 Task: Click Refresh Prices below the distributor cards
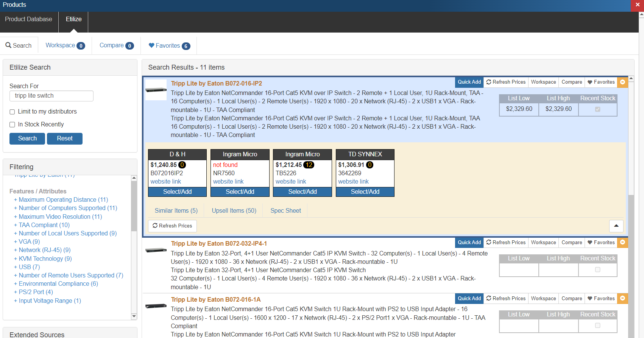[x=172, y=226]
